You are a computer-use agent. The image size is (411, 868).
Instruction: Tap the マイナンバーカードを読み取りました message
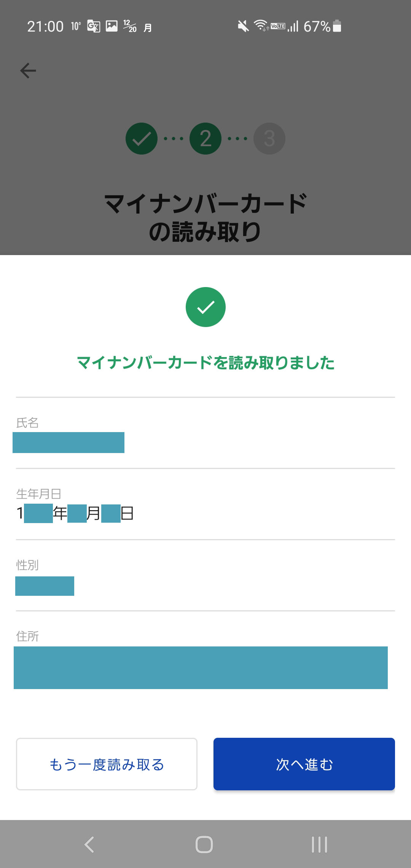[x=205, y=363]
